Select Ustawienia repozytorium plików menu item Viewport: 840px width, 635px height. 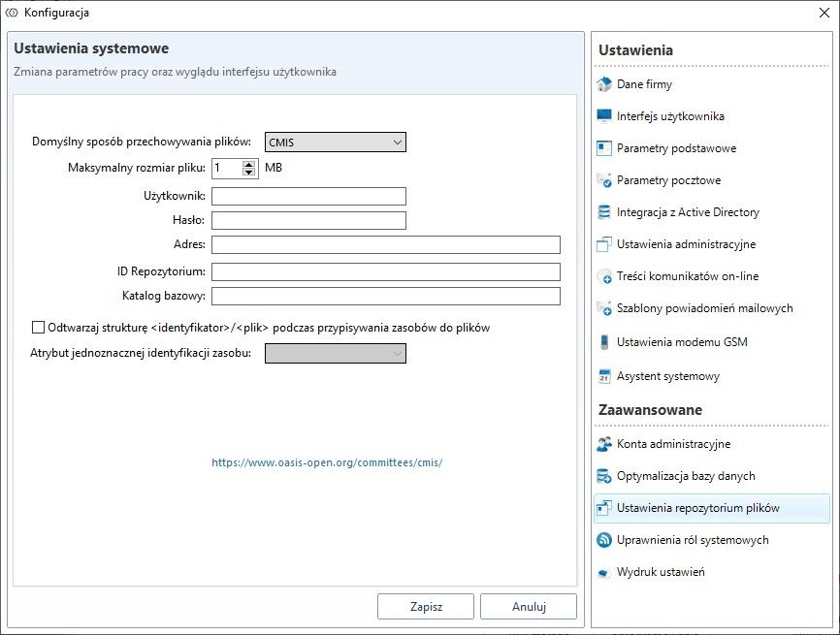(697, 508)
